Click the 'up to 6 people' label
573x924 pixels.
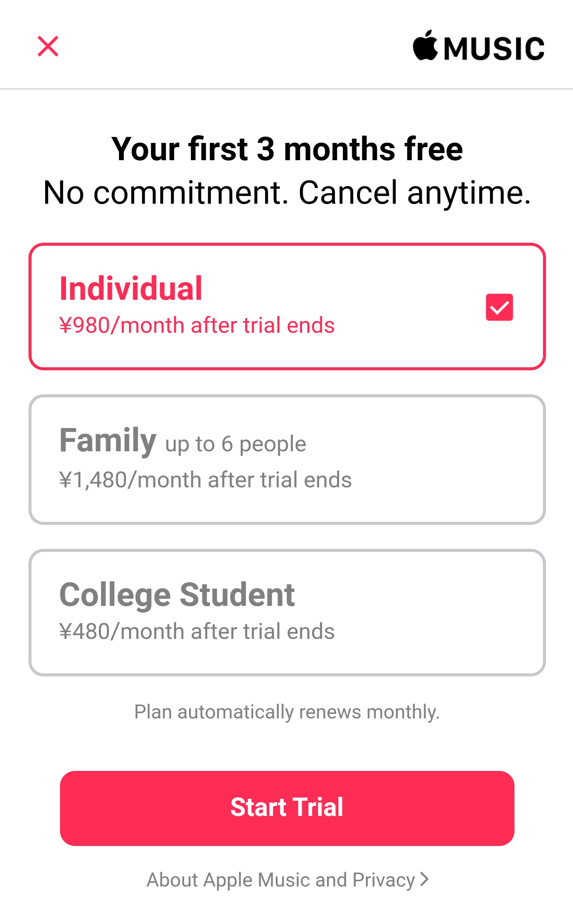[x=235, y=444]
